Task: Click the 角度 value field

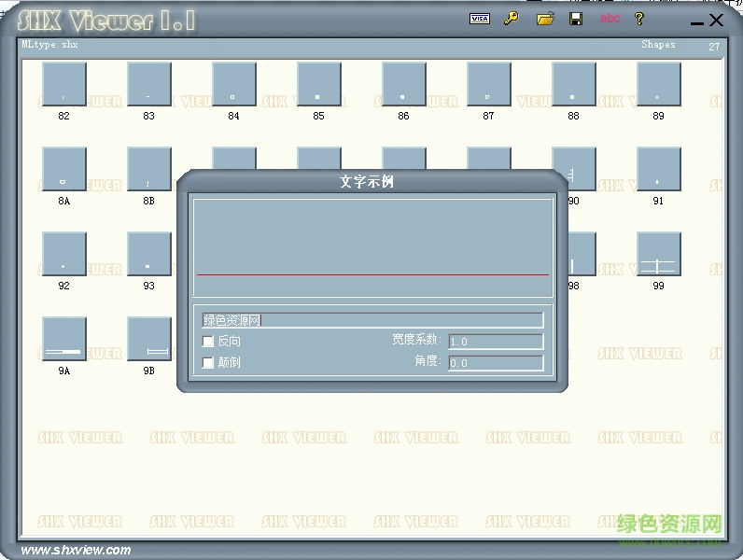Action: [496, 363]
